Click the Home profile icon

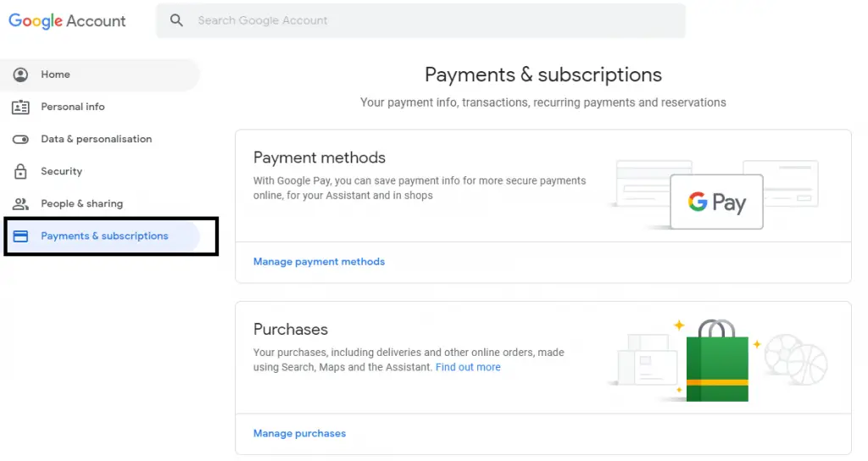(x=20, y=75)
